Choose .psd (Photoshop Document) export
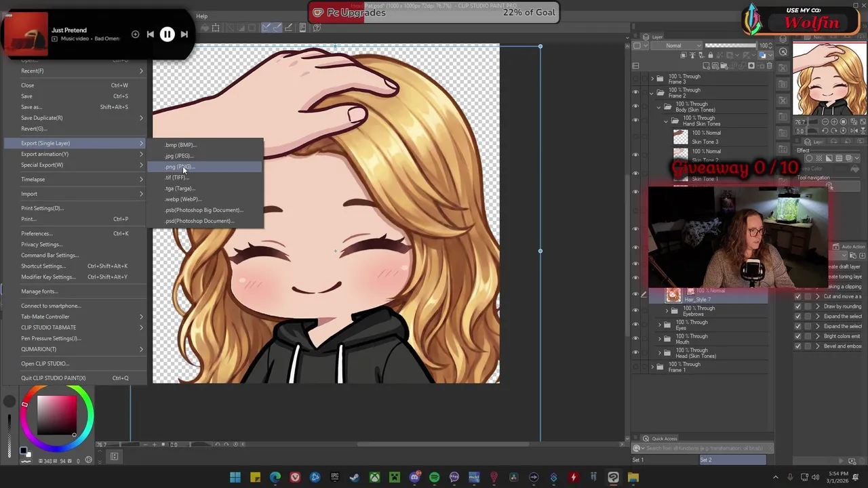 [204, 221]
